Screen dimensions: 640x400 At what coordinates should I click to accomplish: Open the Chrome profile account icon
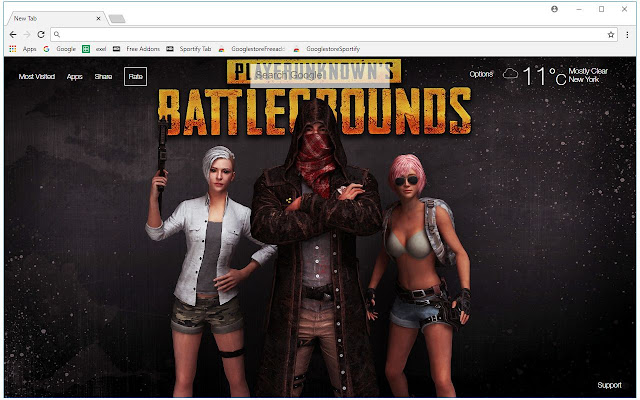click(554, 9)
